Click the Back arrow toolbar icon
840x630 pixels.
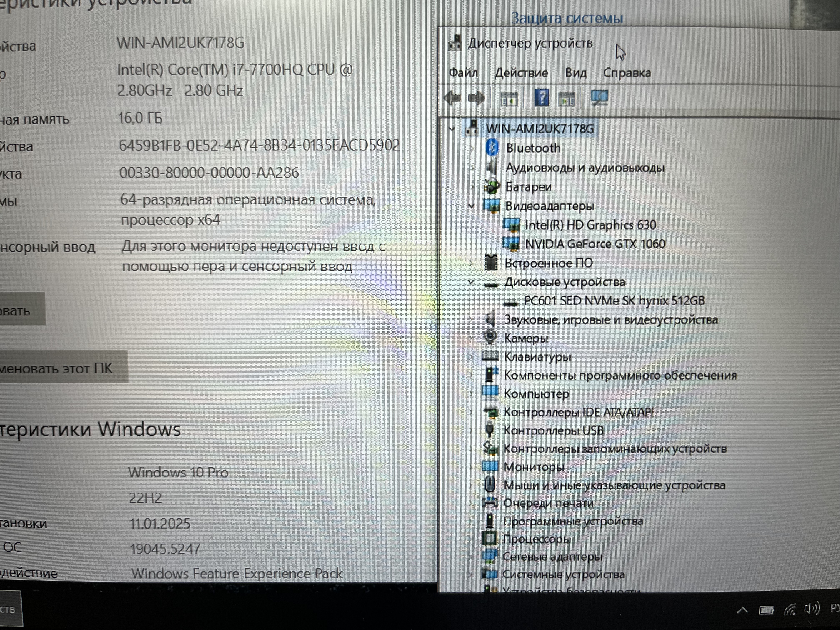(x=452, y=98)
